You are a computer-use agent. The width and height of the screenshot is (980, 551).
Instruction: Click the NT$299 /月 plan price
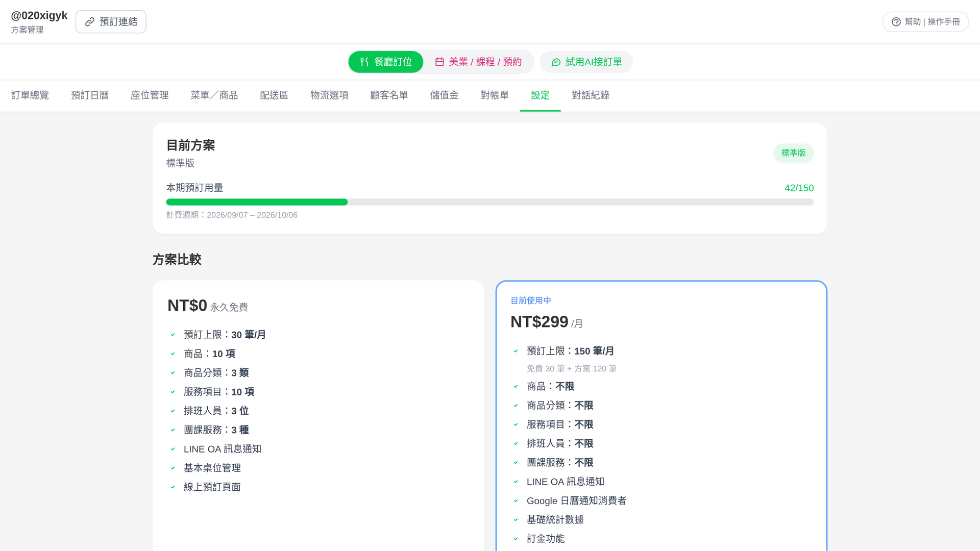[547, 322]
